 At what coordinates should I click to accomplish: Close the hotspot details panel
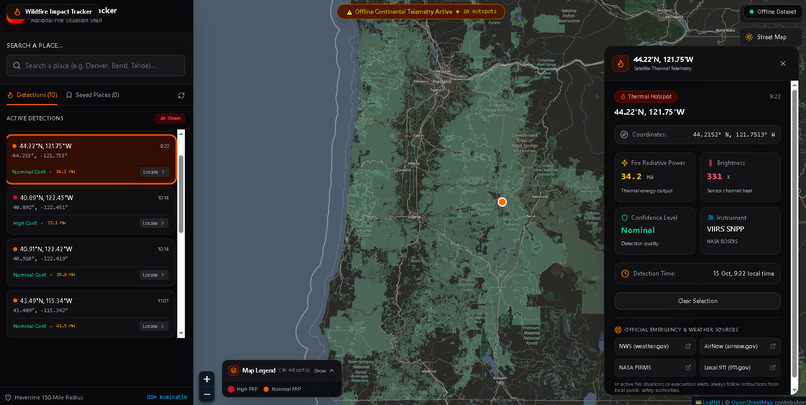[783, 64]
